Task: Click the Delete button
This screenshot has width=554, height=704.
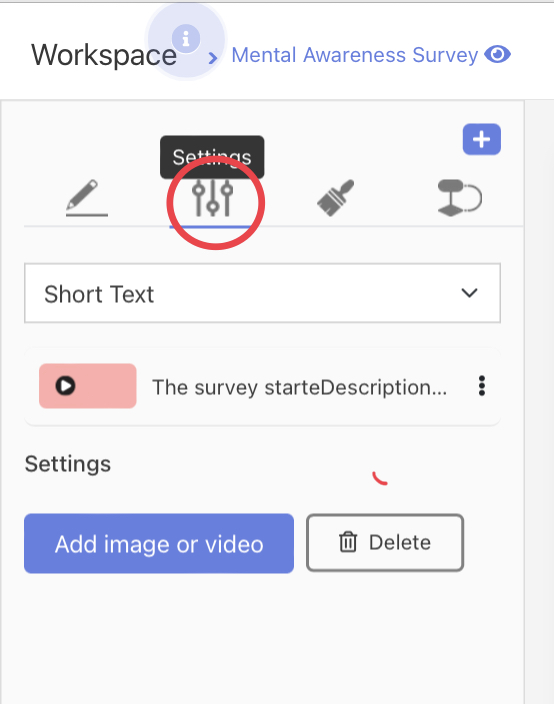Action: coord(385,543)
